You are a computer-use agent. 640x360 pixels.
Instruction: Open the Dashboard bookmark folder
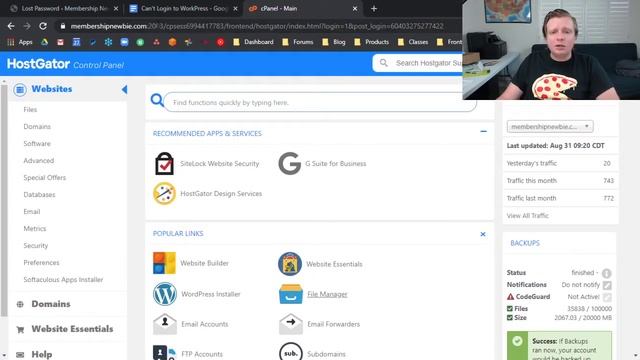253,42
